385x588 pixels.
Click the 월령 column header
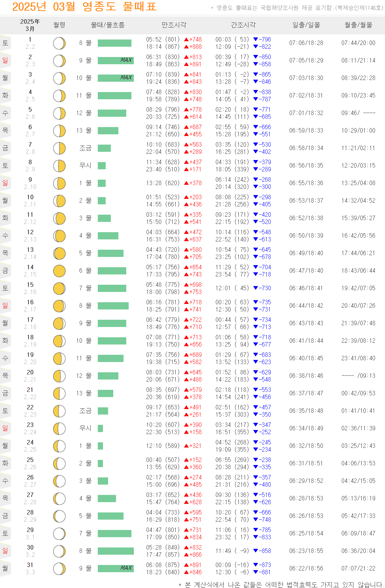point(59,25)
